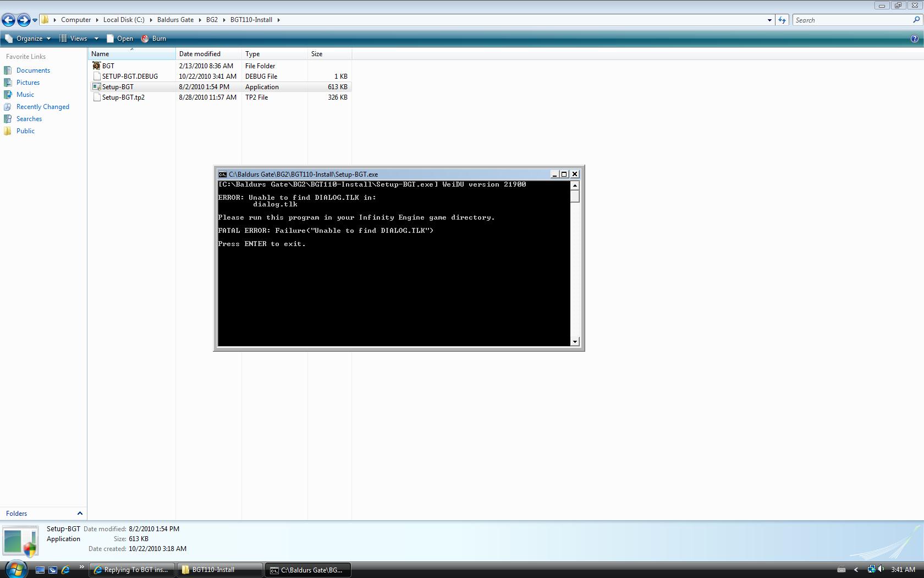Click the volume tray icon
The width and height of the screenshot is (924, 578).
[881, 569]
